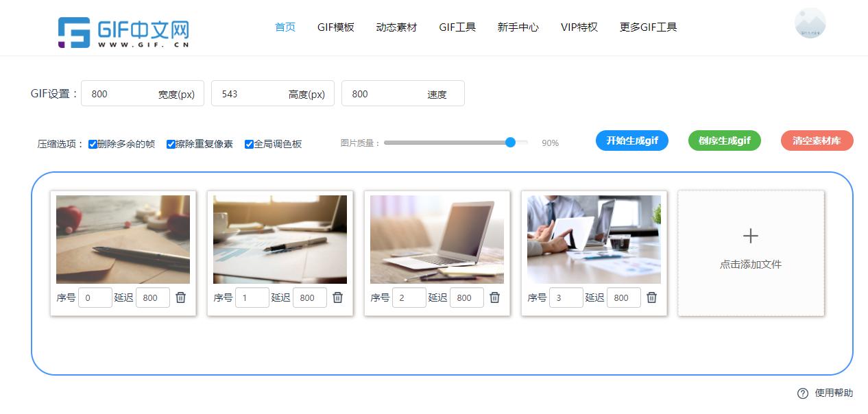This screenshot has height=414, width=868.
Task: Click the user avatar in top right
Action: [x=810, y=23]
